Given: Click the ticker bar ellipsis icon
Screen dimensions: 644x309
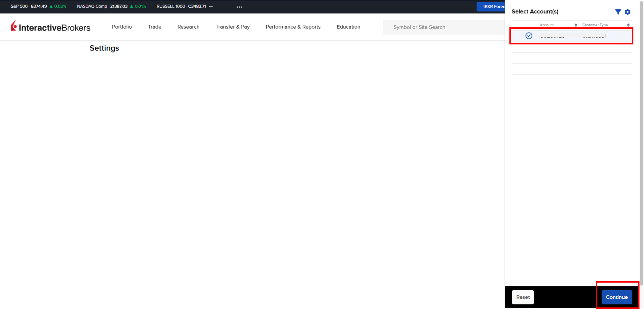Looking at the screenshot, I should (239, 7).
